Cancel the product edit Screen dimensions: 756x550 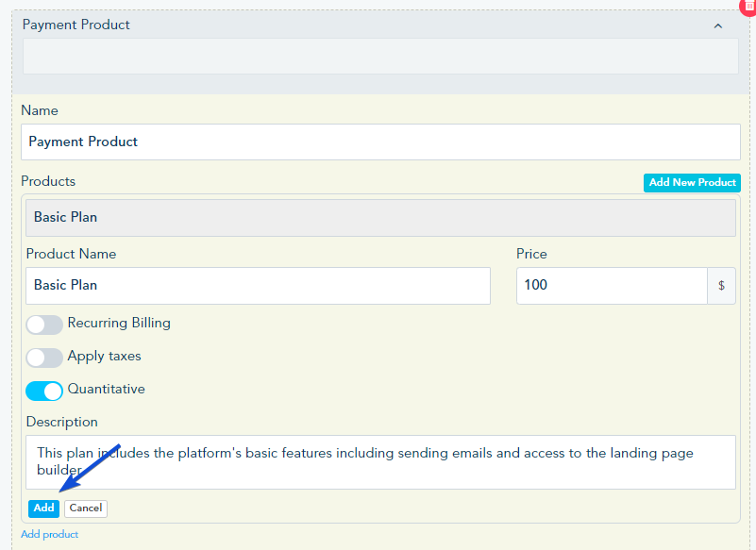tap(85, 508)
